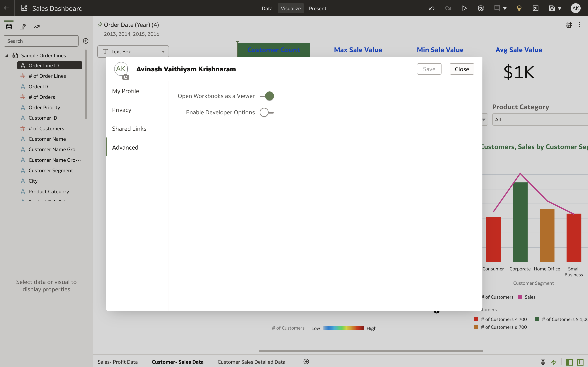588x367 pixels.
Task: Close the profile dialog
Action: [462, 69]
